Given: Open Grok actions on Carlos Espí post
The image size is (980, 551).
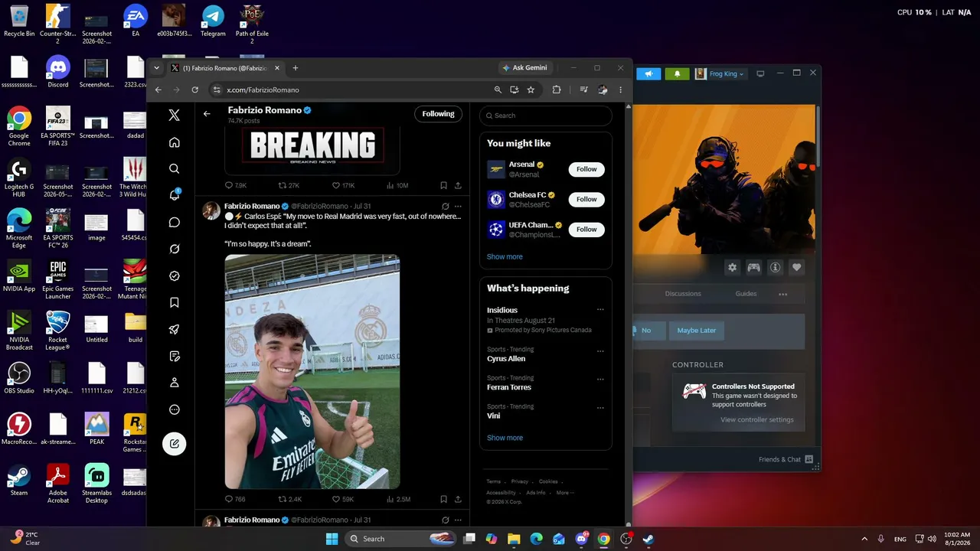Looking at the screenshot, I should 446,207.
